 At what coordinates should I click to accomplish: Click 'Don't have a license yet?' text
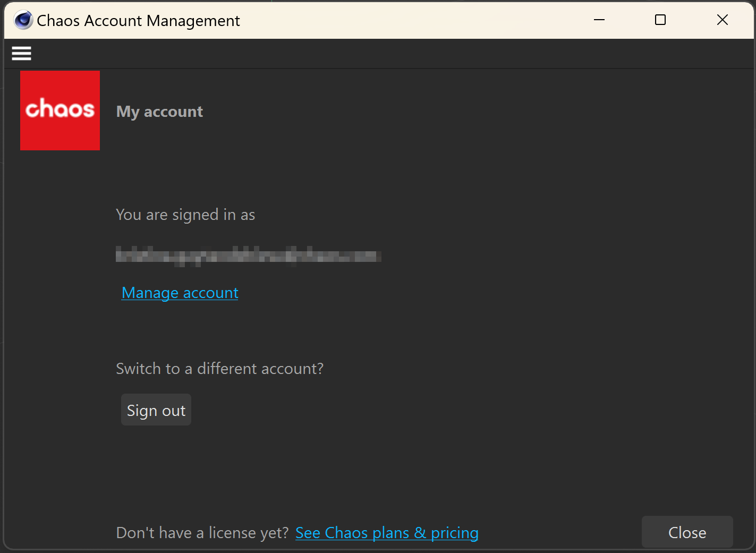(202, 533)
